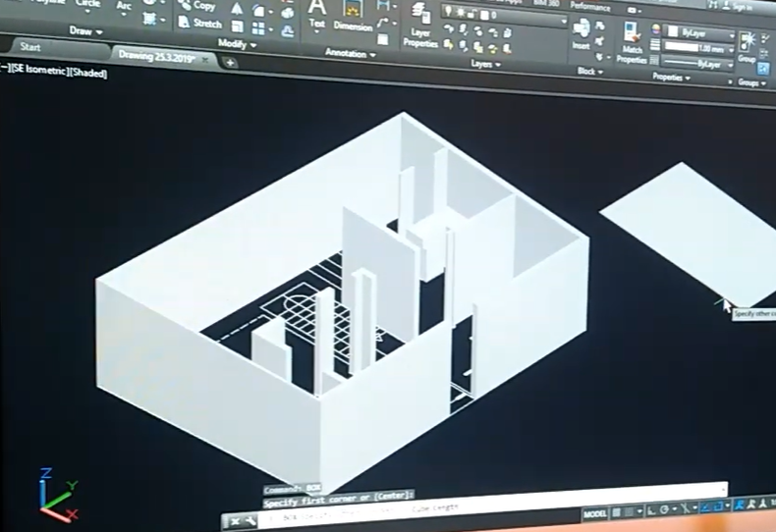The image size is (776, 532).
Task: Toggle layer lock icon in layer dropdown
Action: (x=472, y=14)
